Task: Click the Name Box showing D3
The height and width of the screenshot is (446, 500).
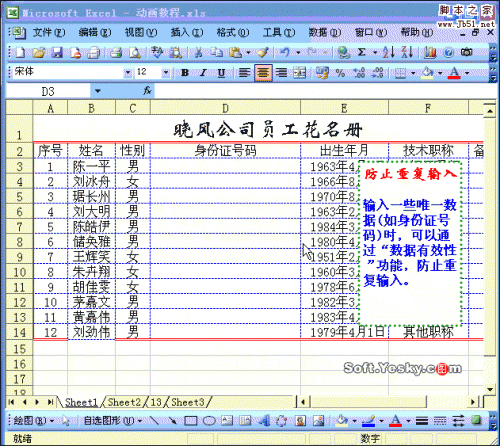Action: point(48,91)
